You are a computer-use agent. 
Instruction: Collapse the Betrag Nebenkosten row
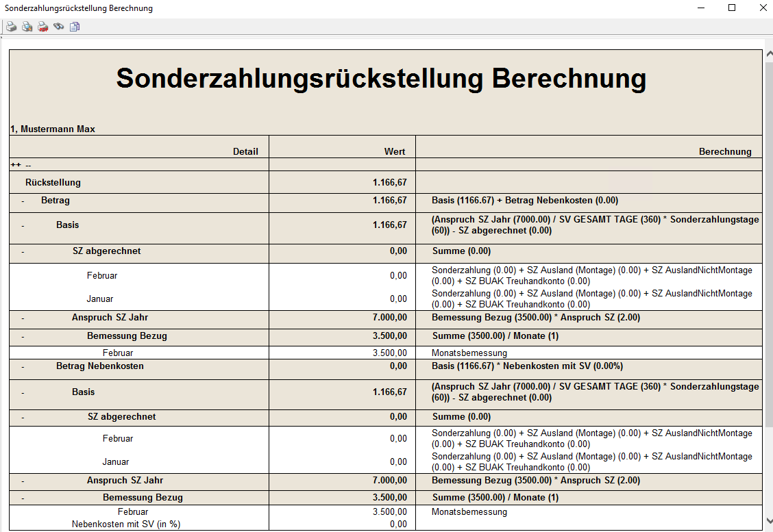(23, 367)
